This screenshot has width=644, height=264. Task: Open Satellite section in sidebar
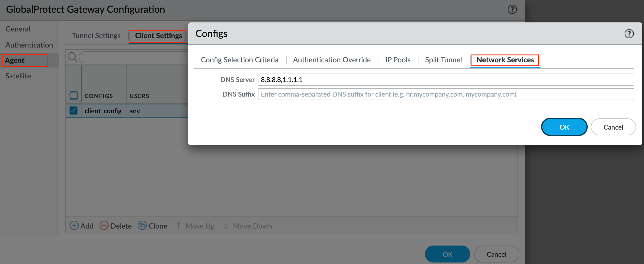(x=18, y=76)
